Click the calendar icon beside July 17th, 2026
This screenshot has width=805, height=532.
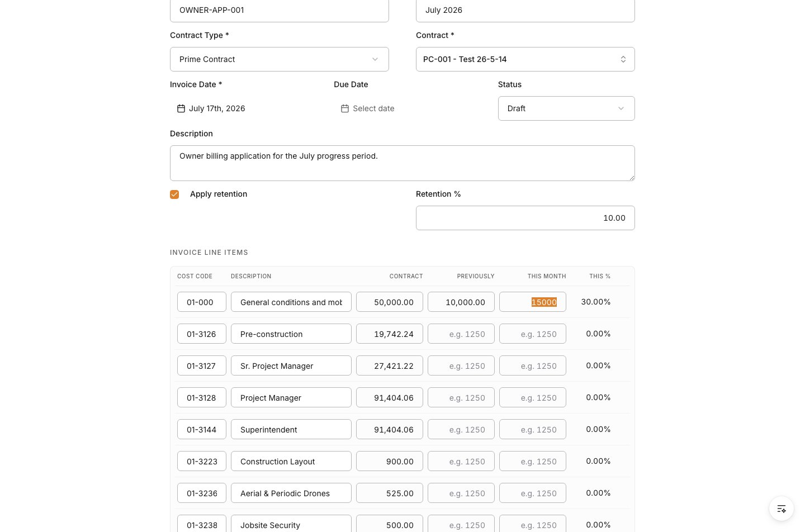point(181,108)
